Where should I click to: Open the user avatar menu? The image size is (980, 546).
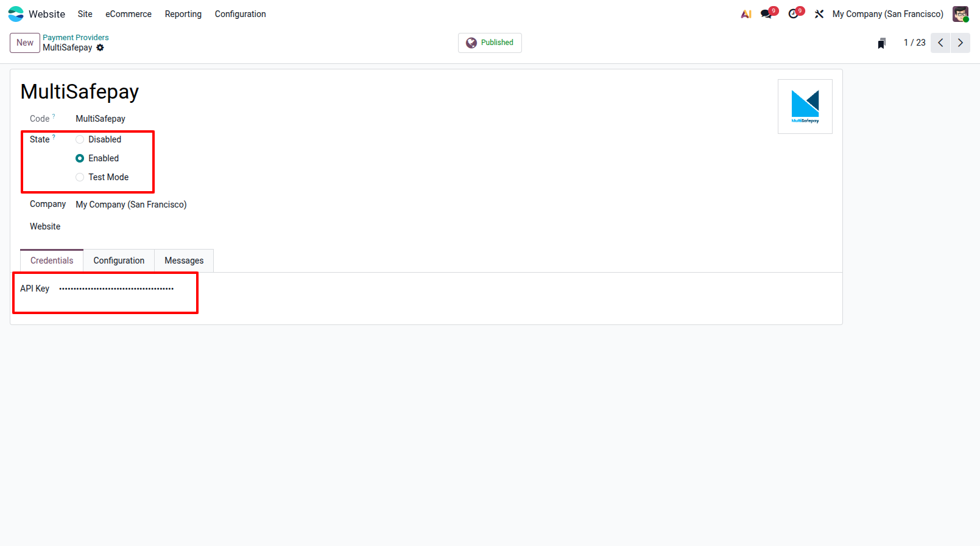coord(961,14)
